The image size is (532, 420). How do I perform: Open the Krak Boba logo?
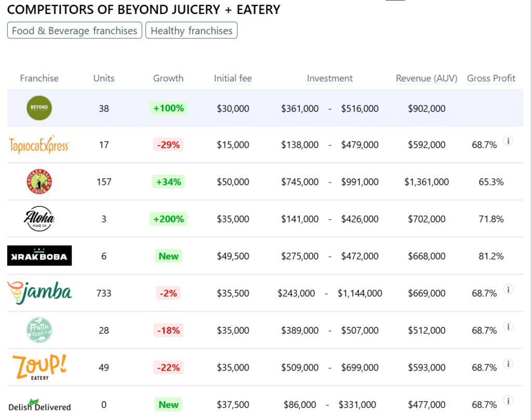click(39, 256)
